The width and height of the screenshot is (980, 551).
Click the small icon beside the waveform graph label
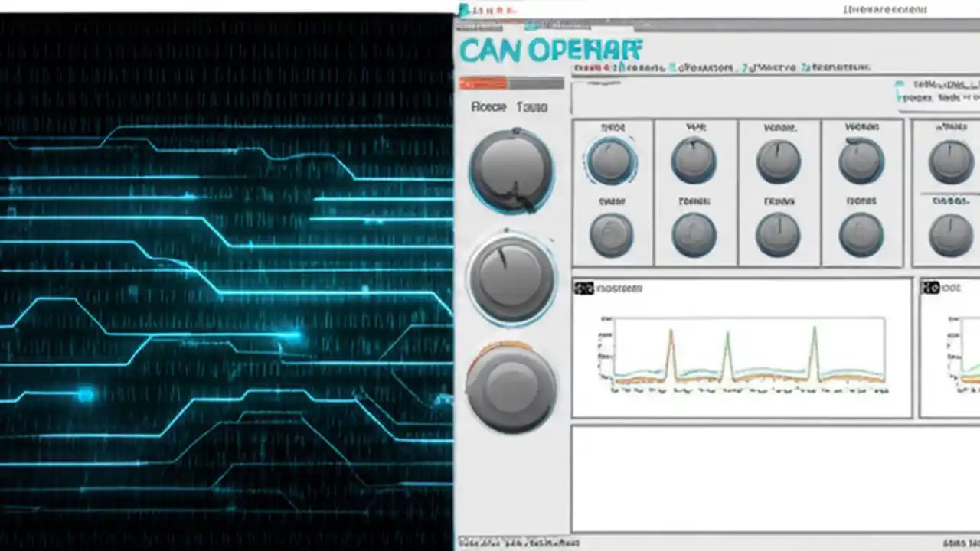(x=583, y=288)
